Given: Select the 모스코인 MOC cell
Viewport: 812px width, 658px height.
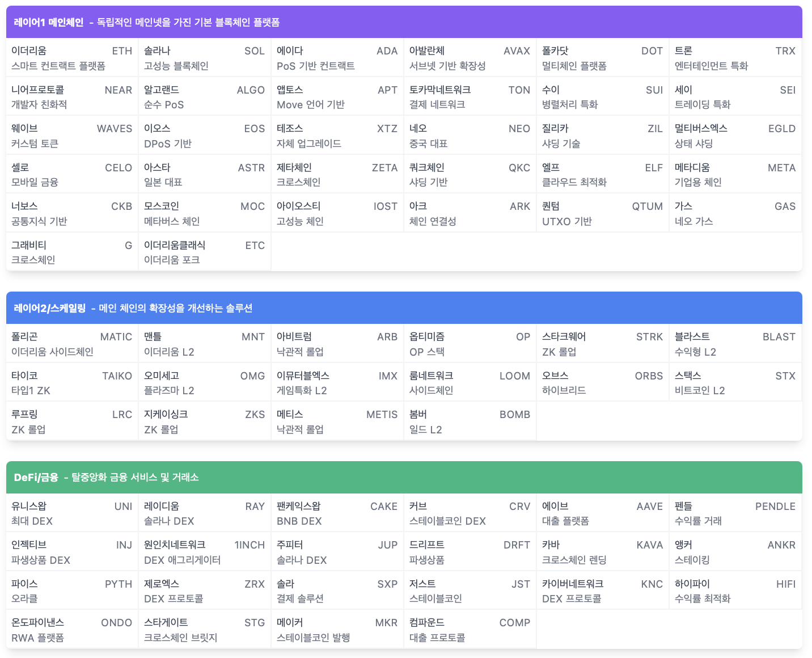Looking at the screenshot, I should click(205, 213).
